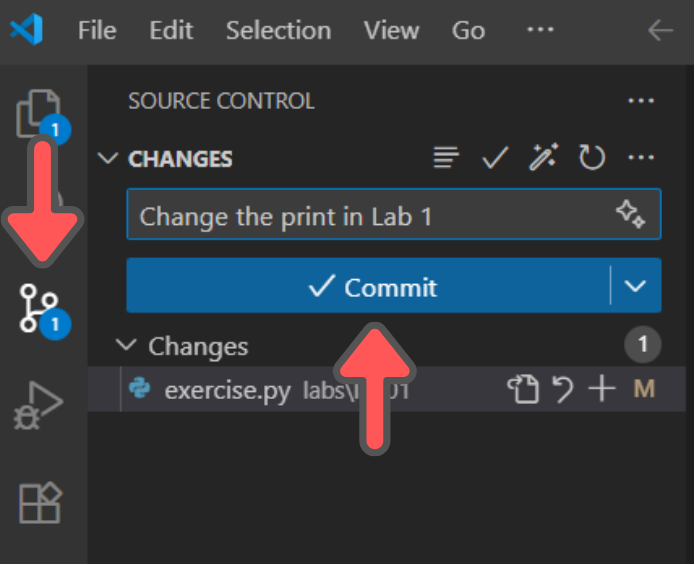Screen dimensions: 695x565
Task: Open the Extensions view
Action: pyautogui.click(x=40, y=503)
